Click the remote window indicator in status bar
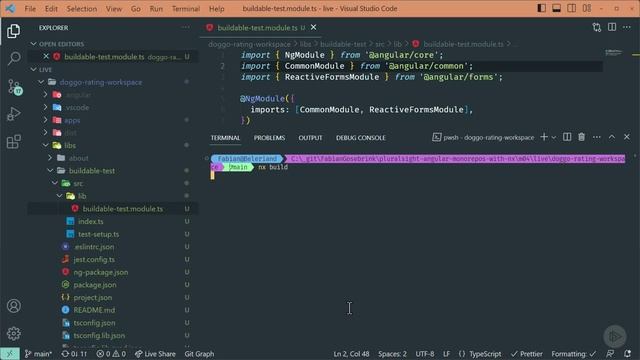Viewport: 640px width, 360px height. point(9,354)
